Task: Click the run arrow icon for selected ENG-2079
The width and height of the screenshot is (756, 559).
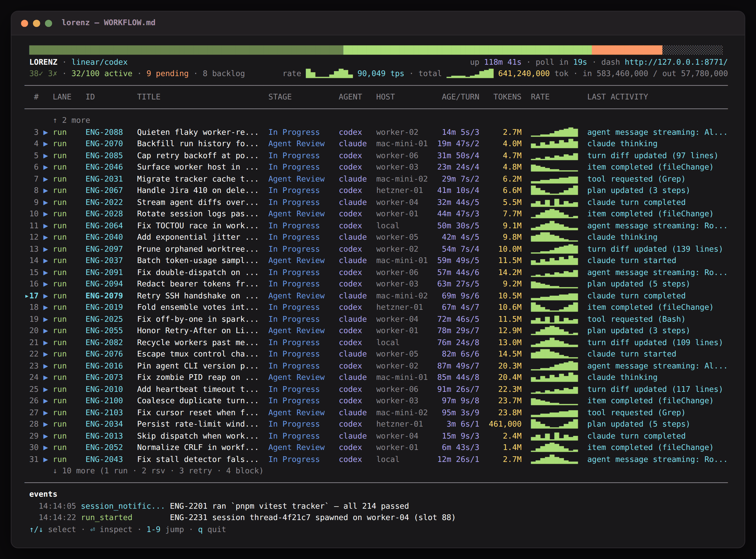Action: [x=46, y=296]
